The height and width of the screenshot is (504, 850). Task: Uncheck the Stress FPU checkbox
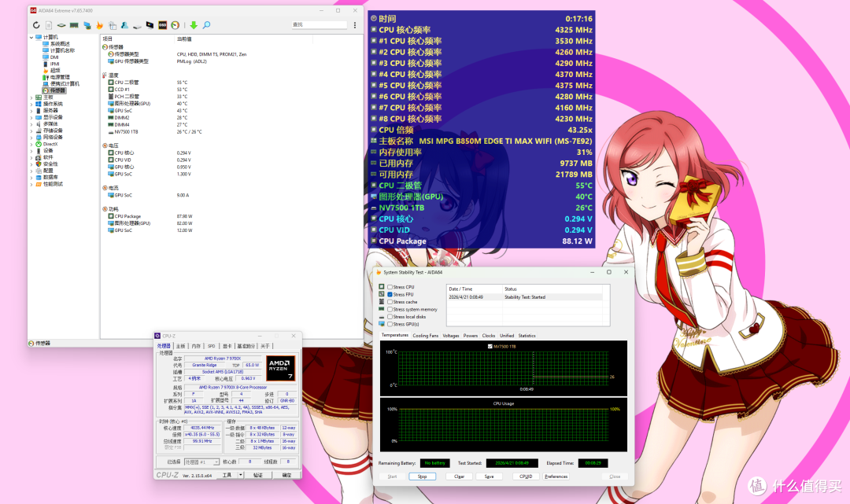tap(390, 295)
